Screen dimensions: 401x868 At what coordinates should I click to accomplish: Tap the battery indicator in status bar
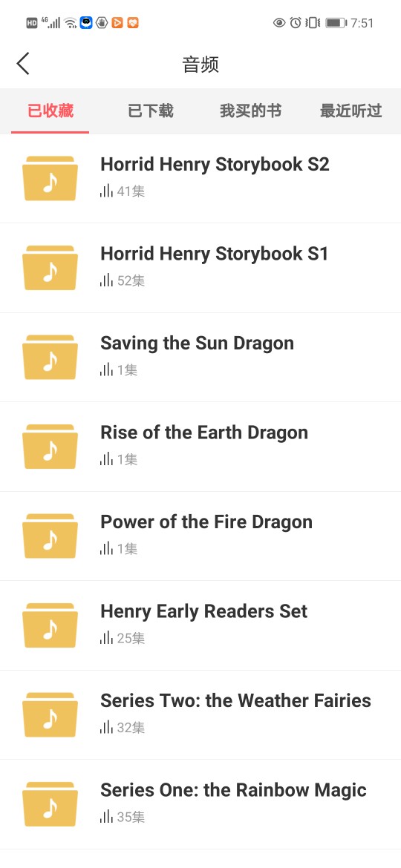click(336, 23)
